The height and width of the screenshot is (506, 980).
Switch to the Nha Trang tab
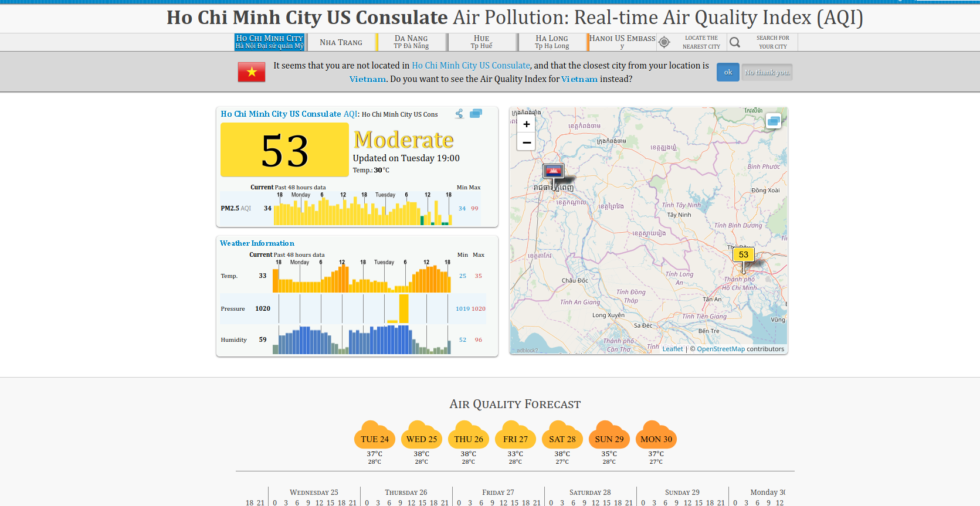[x=341, y=42]
